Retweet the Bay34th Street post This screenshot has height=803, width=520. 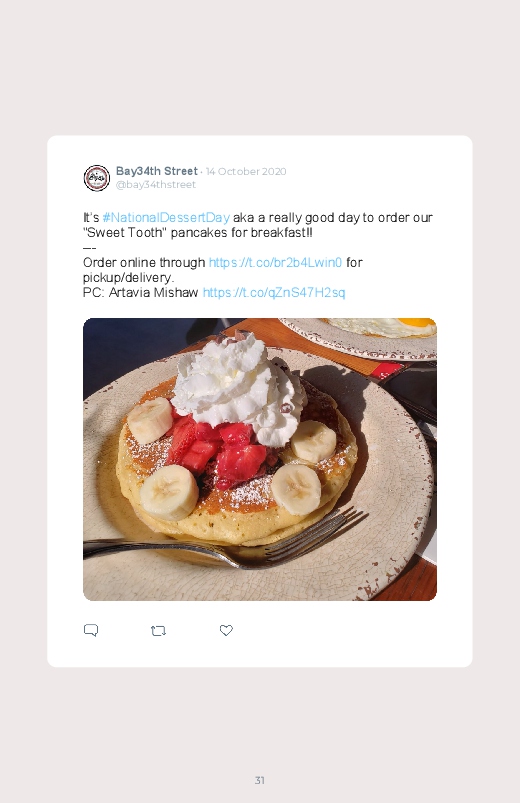(x=158, y=631)
